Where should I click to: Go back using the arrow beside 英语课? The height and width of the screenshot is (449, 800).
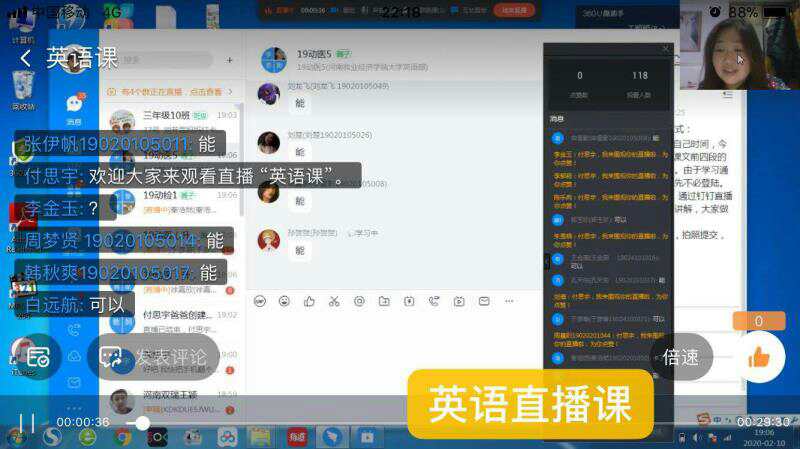[25, 58]
